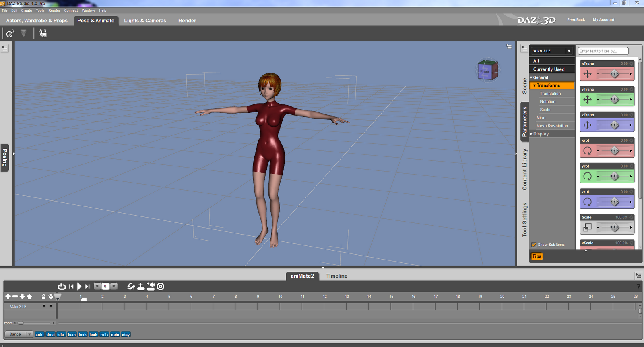This screenshot has height=347, width=644.
Task: Jump to start of aniMate timeline
Action: 71,286
